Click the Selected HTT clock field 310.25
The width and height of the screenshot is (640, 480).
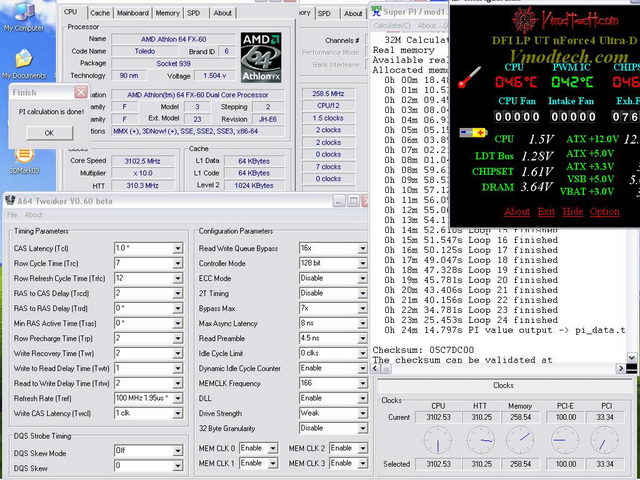click(481, 464)
